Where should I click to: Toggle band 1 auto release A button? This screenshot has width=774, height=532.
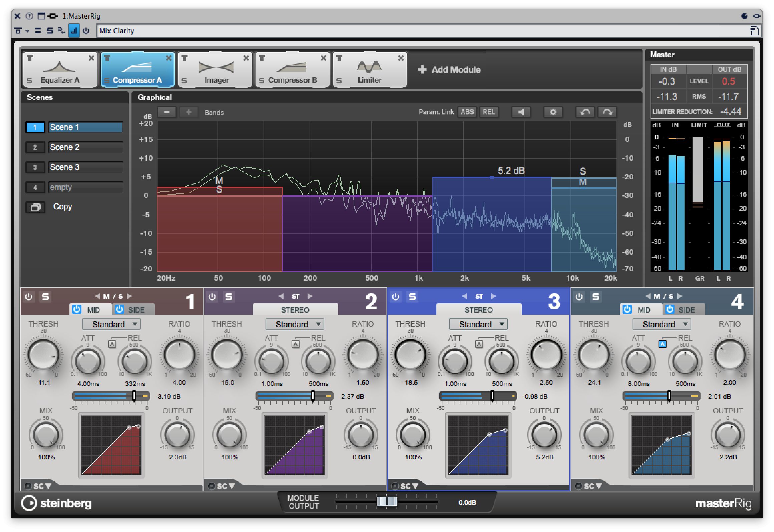pos(112,344)
